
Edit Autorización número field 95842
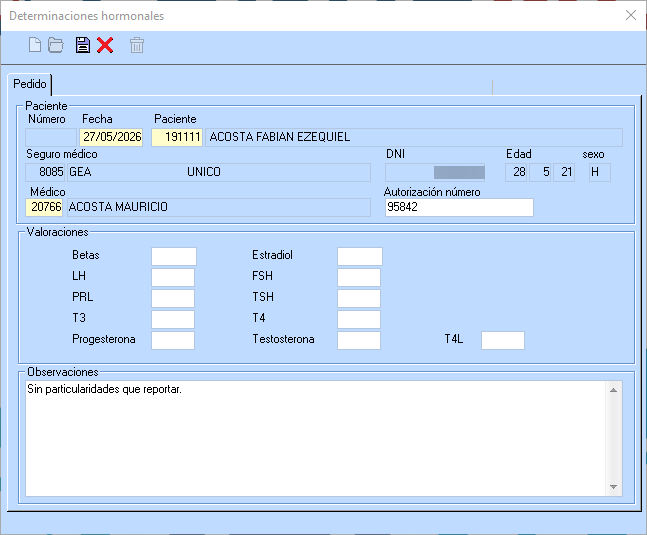point(459,207)
